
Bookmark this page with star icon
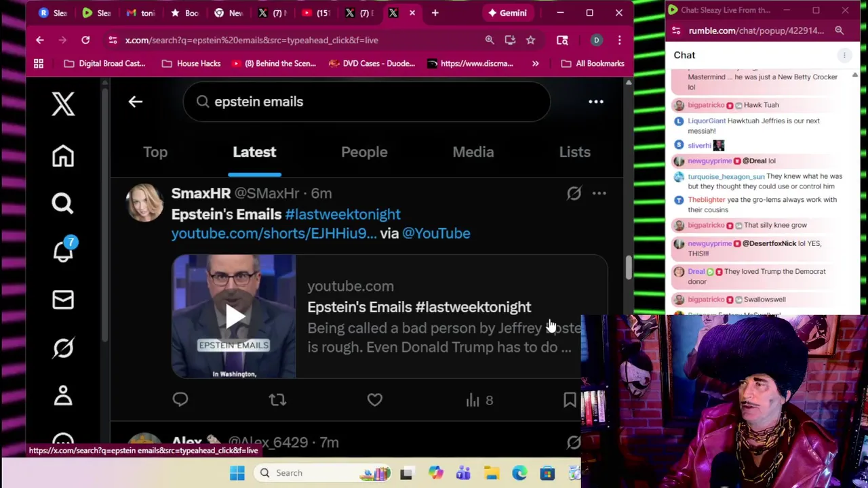pyautogui.click(x=530, y=40)
